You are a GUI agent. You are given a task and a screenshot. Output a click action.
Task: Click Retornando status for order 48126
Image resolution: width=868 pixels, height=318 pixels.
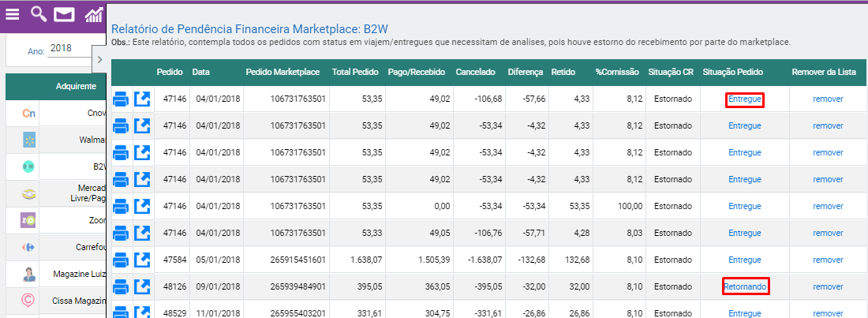[745, 286]
